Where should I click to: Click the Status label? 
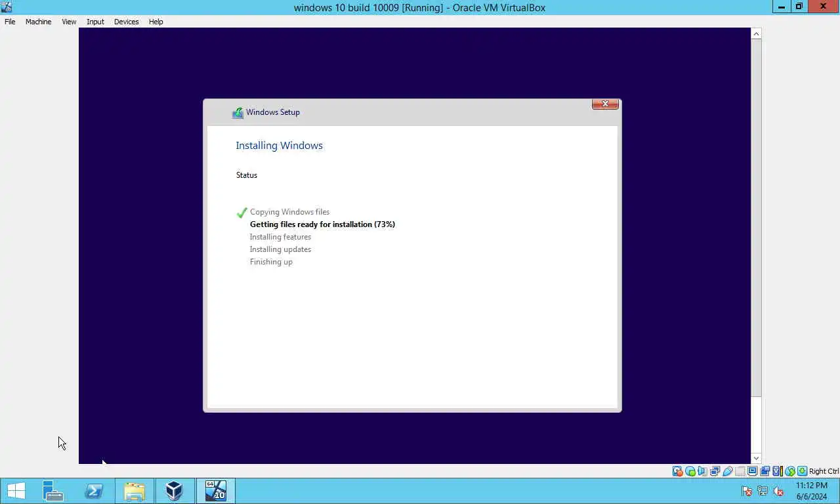pos(247,175)
